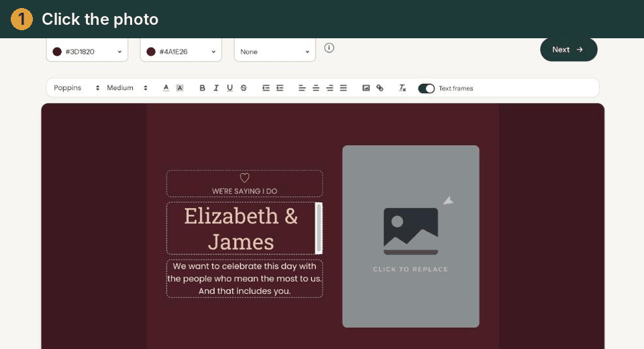This screenshot has width=644, height=349.
Task: Click the #3D1820 color swatch circle
Action: (x=57, y=52)
